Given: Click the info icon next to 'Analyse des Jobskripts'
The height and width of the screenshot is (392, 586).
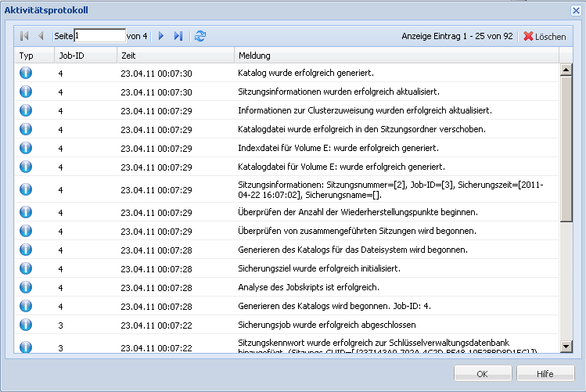Looking at the screenshot, I should pyautogui.click(x=26, y=287).
